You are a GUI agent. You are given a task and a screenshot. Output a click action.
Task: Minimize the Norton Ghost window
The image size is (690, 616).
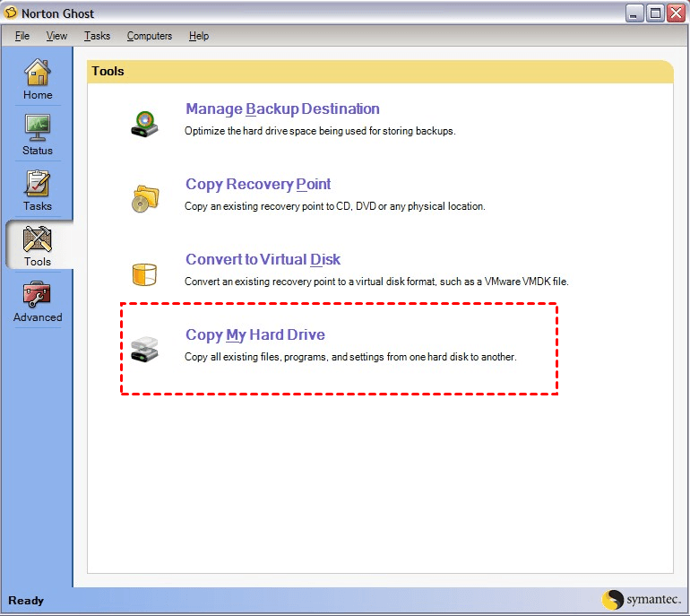pos(634,13)
